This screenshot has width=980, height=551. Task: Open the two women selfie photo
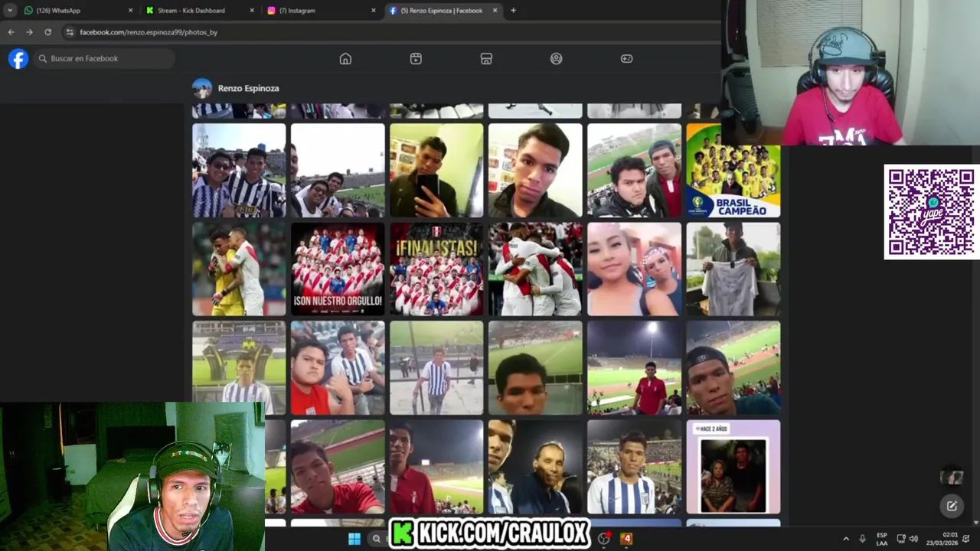pos(634,269)
